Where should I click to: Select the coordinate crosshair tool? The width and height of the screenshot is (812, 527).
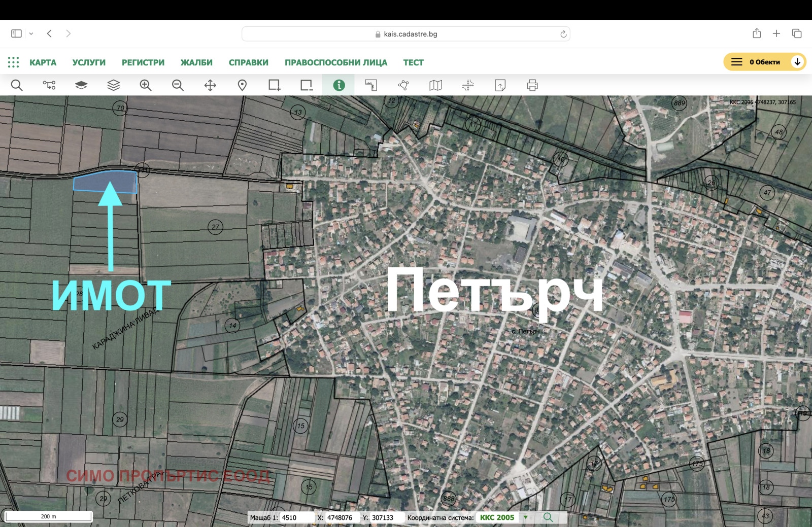pos(468,85)
